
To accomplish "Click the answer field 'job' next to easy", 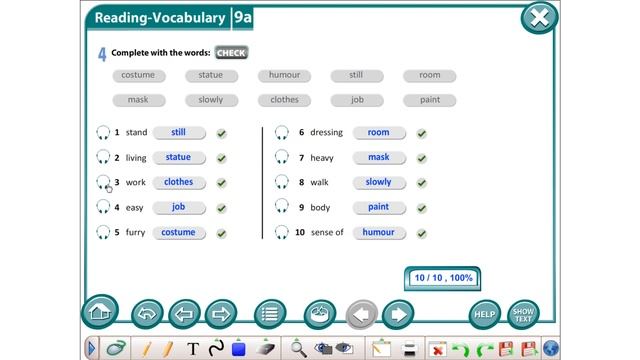I will 179,207.
